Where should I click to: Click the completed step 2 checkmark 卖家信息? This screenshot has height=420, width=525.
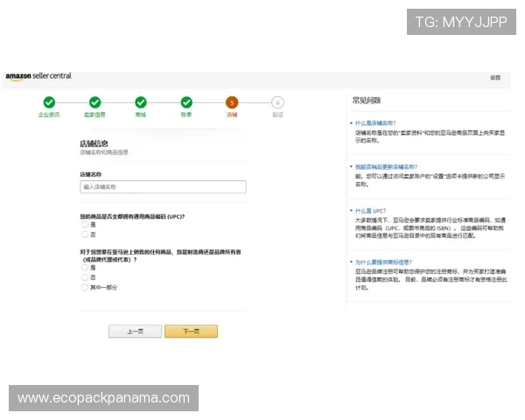click(94, 102)
